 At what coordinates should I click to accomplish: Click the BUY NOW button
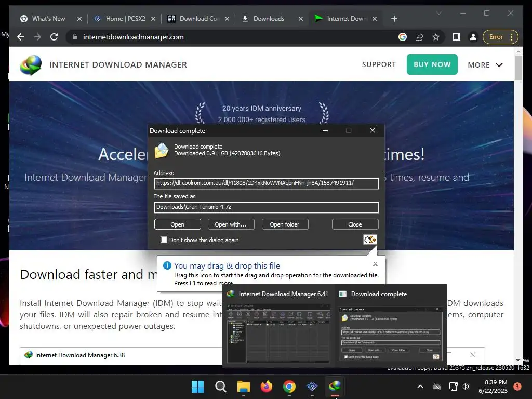[x=432, y=64]
